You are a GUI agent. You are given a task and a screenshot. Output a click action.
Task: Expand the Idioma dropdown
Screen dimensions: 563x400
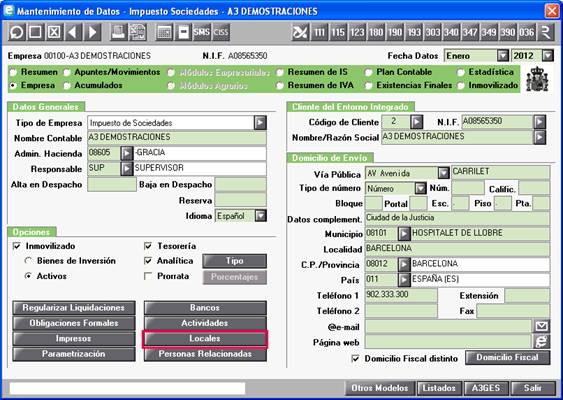click(x=261, y=216)
